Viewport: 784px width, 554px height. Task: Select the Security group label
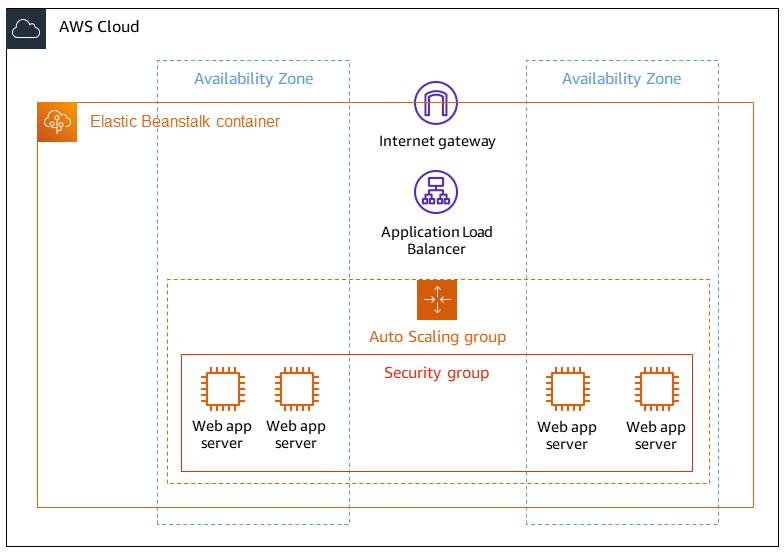(x=436, y=373)
